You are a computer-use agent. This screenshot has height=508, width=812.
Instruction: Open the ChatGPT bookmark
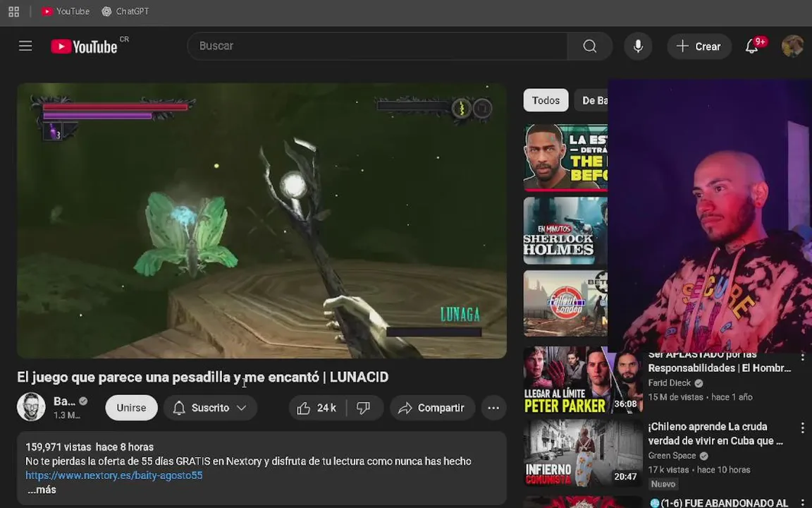tap(125, 11)
